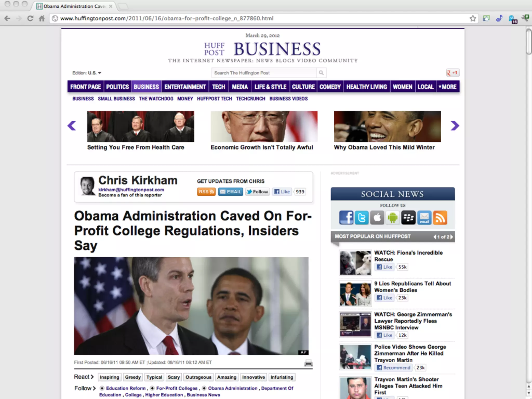The height and width of the screenshot is (399, 532).
Task: Open the POLITICS navigation tab
Action: [117, 87]
